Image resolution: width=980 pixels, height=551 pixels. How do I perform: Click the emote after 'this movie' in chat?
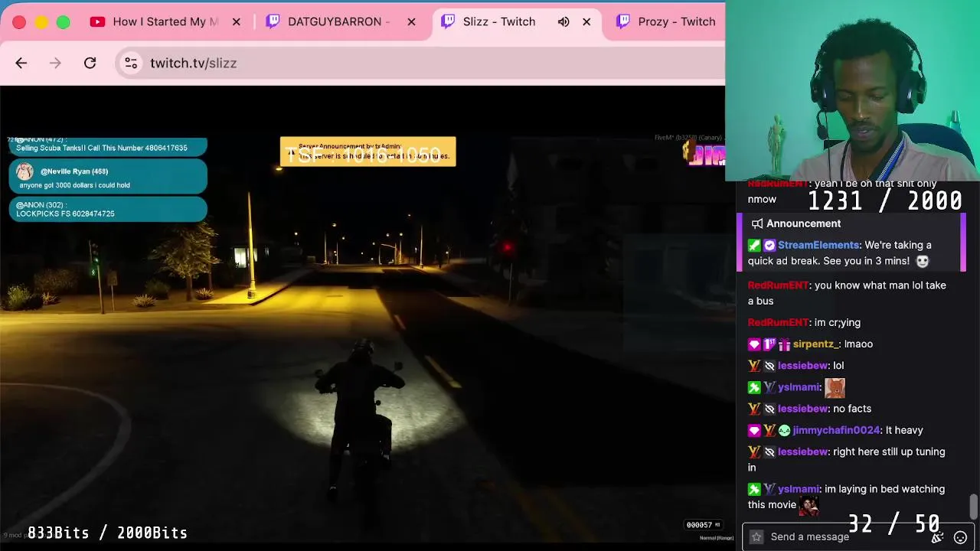[x=809, y=505]
